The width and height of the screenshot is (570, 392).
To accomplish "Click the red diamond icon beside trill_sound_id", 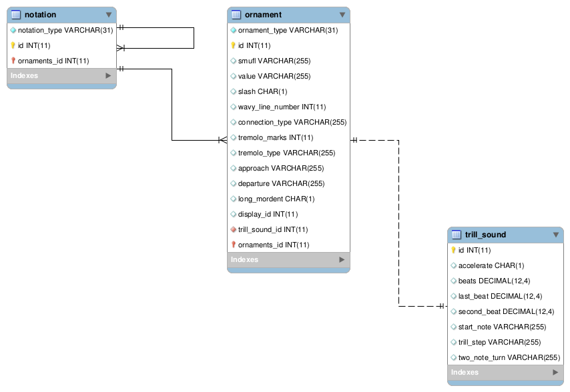I will click(x=233, y=229).
